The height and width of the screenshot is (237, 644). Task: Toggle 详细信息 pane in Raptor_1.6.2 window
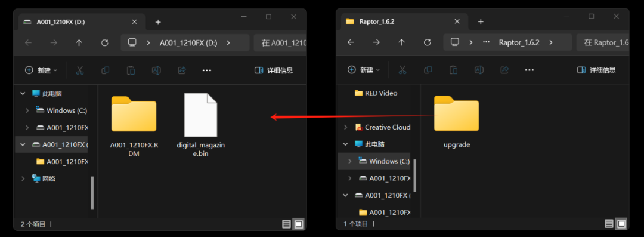(596, 70)
